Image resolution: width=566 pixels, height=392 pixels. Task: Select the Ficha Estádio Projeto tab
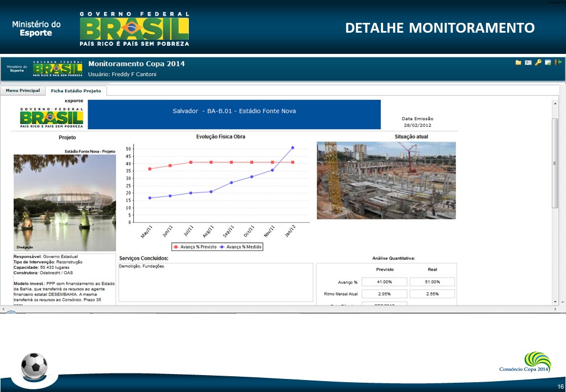[x=76, y=91]
